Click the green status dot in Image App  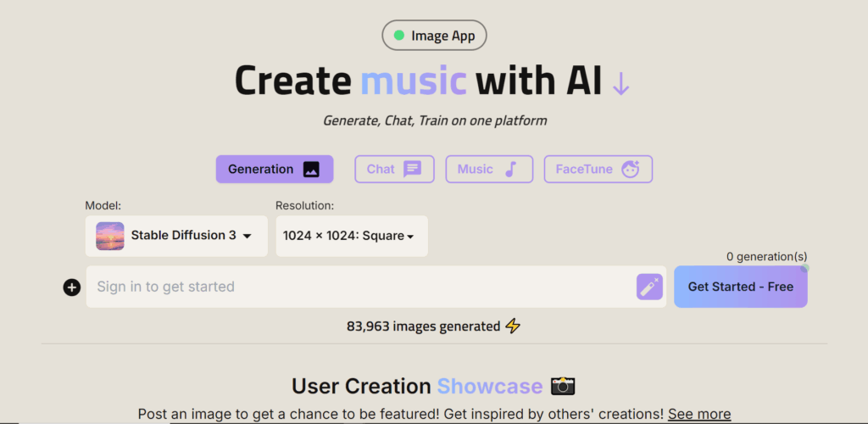point(398,36)
